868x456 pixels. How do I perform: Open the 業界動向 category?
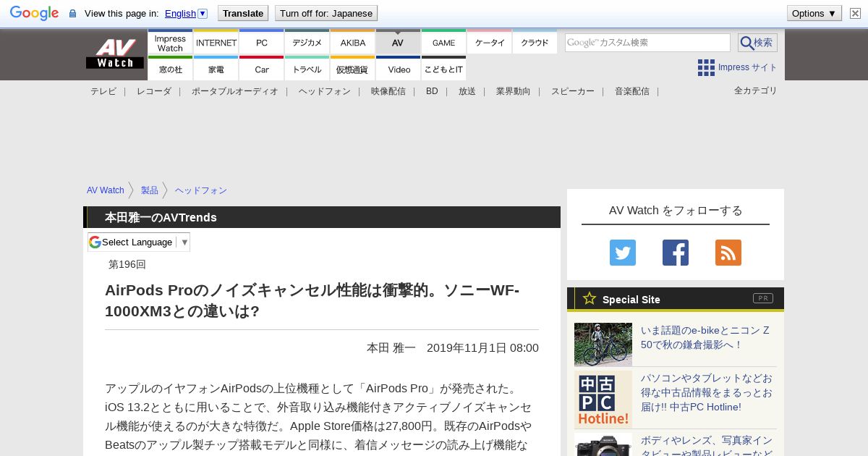click(x=514, y=91)
